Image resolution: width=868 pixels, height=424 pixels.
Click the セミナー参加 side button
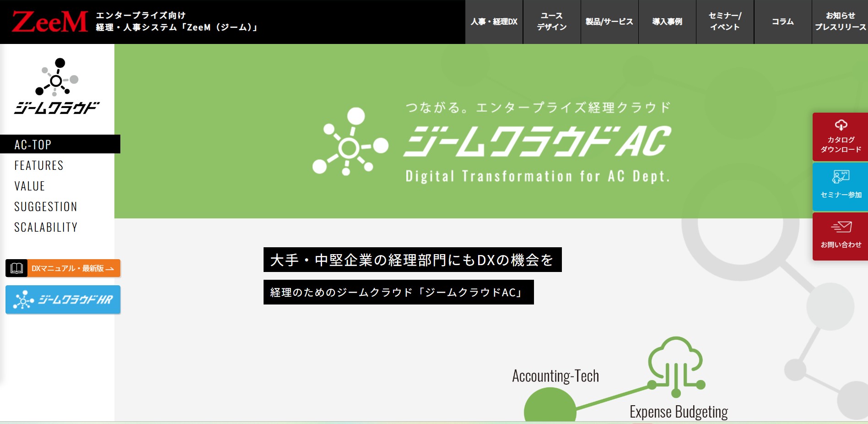840,187
